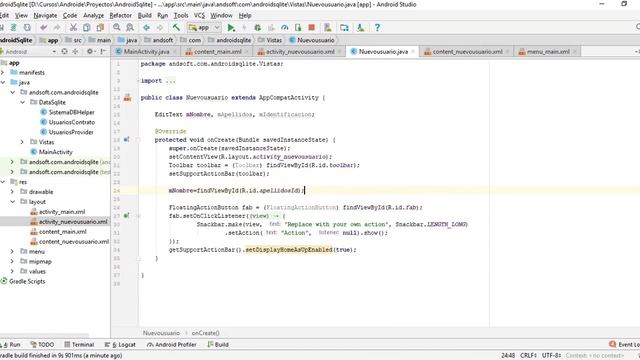Viewport: 640px width, 360px height.
Task: Open the Event Log button
Action: coord(624,344)
